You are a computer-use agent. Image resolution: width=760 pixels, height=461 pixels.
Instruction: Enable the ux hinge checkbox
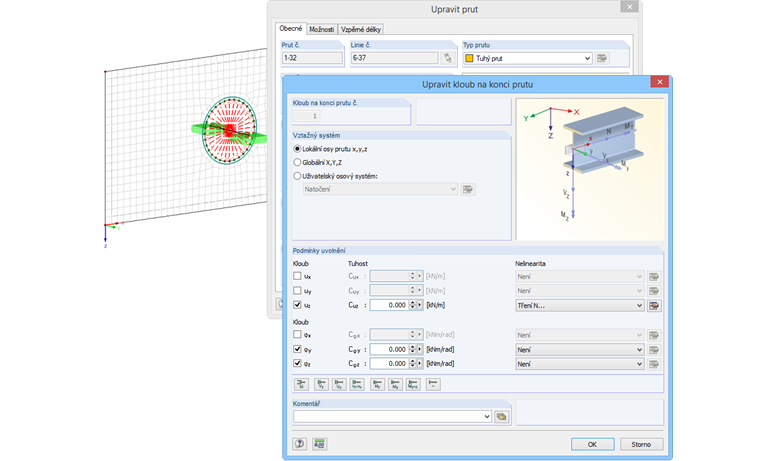pyautogui.click(x=297, y=276)
